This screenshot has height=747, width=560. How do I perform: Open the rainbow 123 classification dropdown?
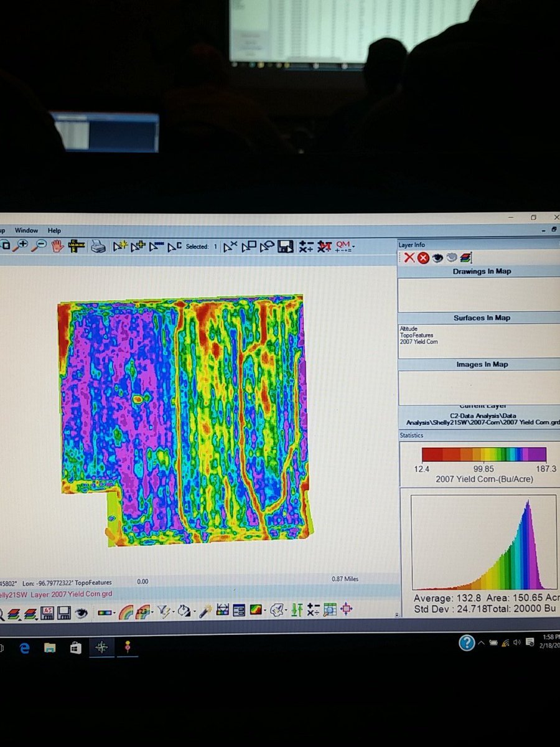144,613
